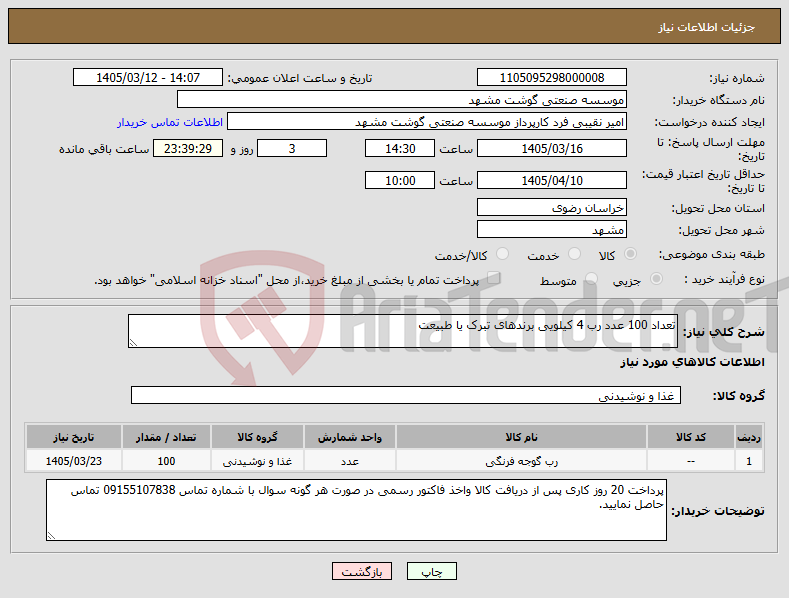The image size is (789, 598).
Task: Click the need number field 1105095298000008
Action: pos(551,78)
